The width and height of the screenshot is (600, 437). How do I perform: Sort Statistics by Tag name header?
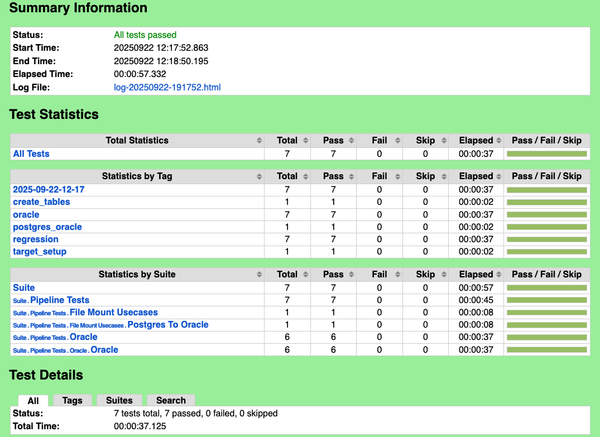click(x=137, y=175)
